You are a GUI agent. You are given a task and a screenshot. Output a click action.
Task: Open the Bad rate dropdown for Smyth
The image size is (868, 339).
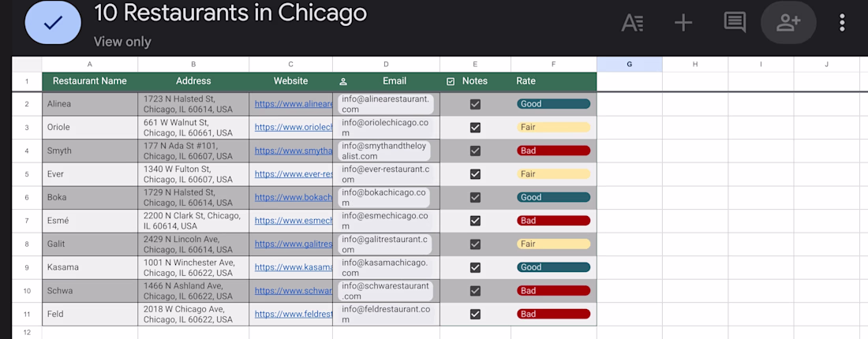pyautogui.click(x=554, y=151)
